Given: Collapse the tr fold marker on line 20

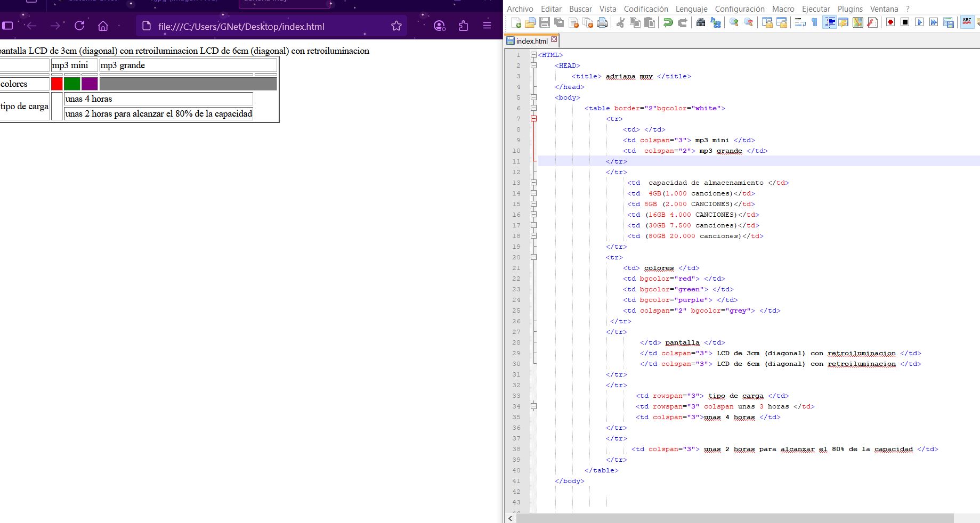Looking at the screenshot, I should pos(533,257).
